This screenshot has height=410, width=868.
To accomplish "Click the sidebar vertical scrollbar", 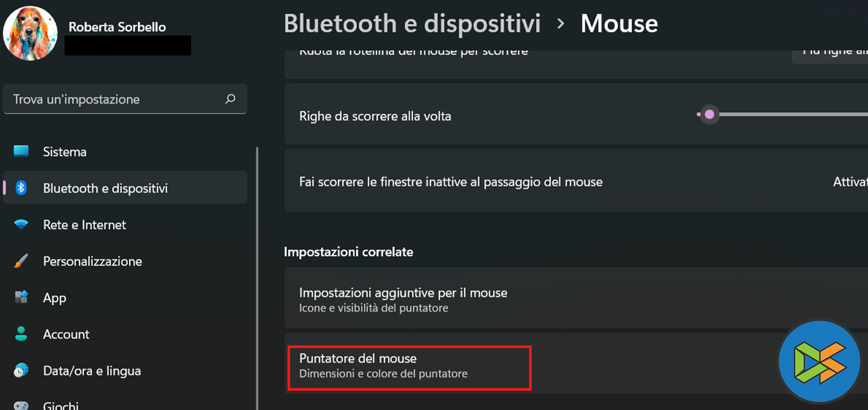I will [257, 277].
